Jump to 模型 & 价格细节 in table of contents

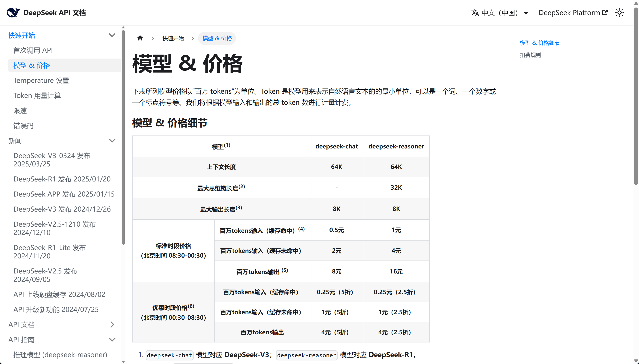[x=540, y=43]
